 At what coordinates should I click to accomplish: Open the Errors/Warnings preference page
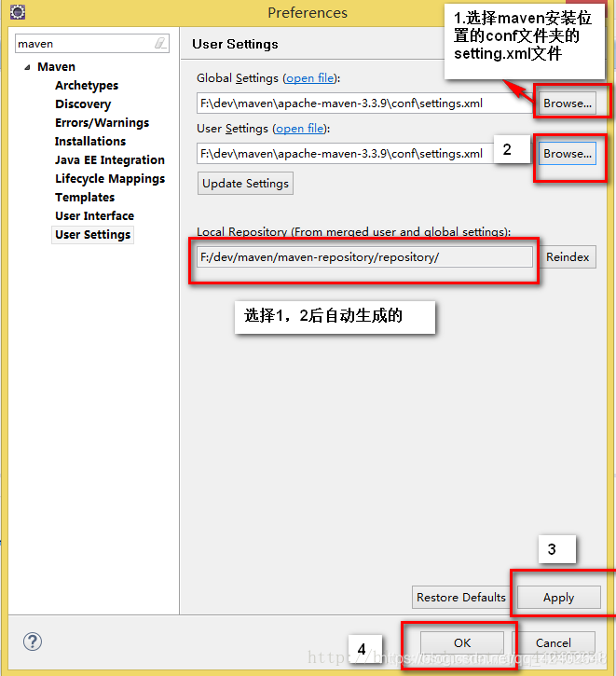(x=103, y=122)
